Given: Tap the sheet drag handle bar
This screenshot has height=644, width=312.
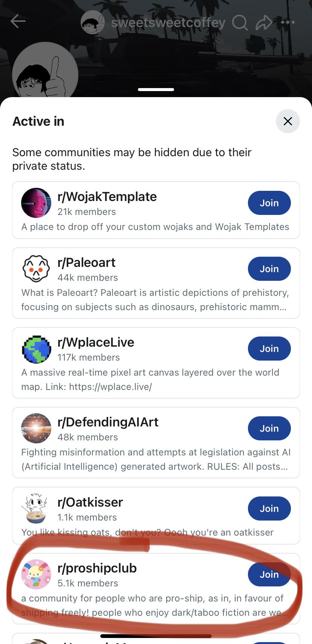Looking at the screenshot, I should point(156,90).
